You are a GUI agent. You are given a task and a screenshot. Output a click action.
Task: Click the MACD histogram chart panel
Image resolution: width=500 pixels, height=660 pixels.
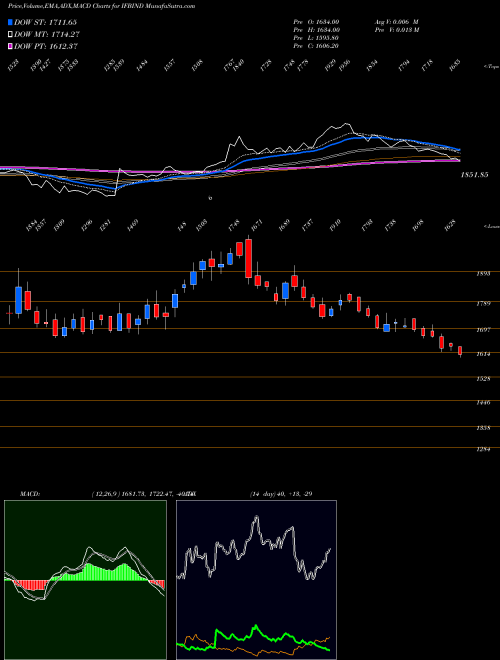(85, 580)
